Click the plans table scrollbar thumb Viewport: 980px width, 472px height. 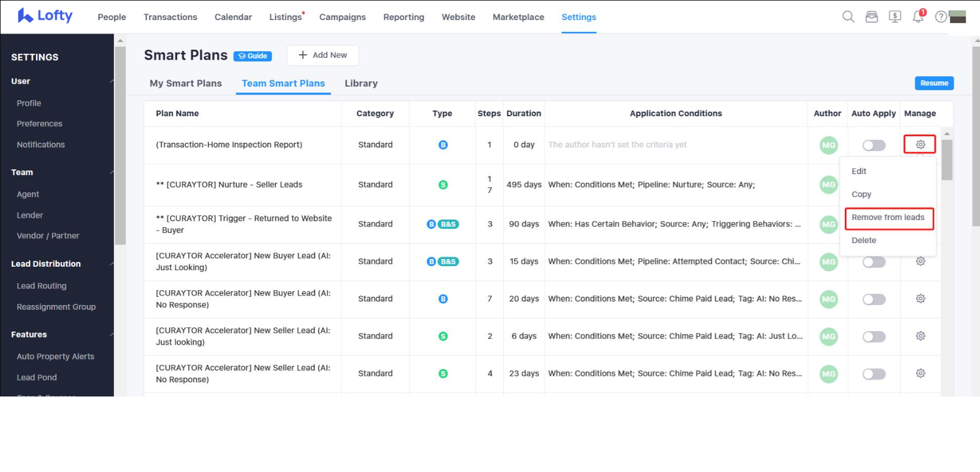pos(947,160)
